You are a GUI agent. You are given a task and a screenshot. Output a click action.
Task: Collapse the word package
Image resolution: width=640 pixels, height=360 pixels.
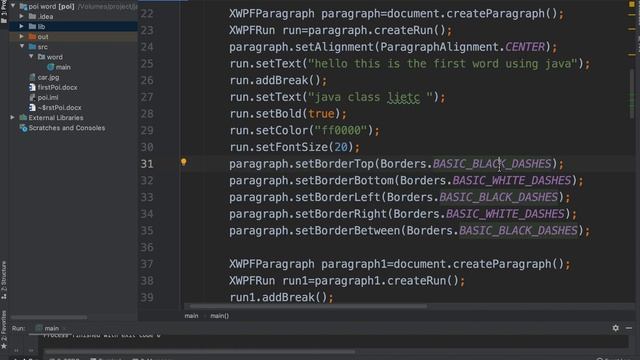31,57
